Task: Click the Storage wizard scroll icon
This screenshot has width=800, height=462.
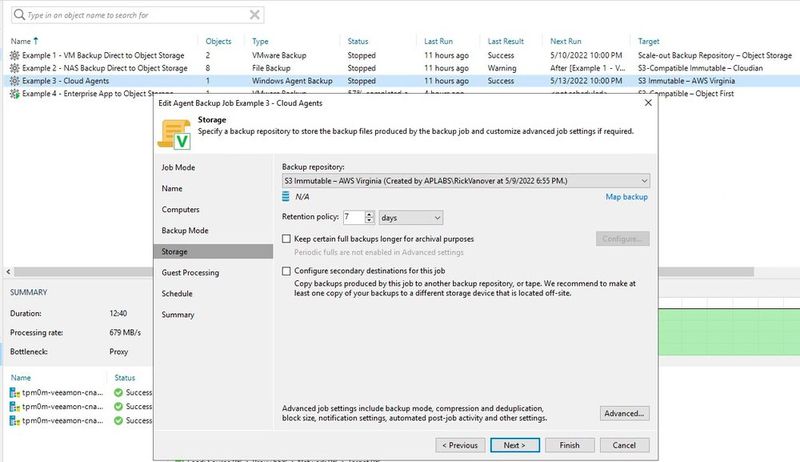Action: [x=174, y=134]
